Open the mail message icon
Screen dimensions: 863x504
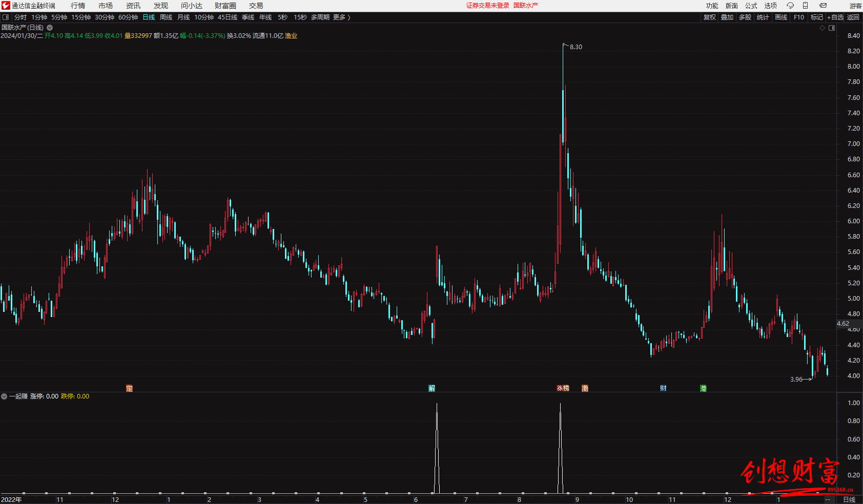point(823,6)
